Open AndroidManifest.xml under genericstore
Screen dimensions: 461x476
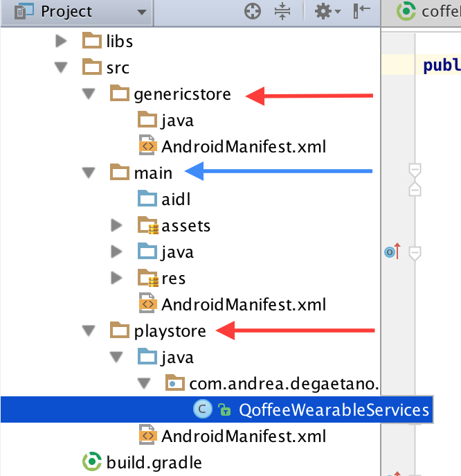coord(233,147)
